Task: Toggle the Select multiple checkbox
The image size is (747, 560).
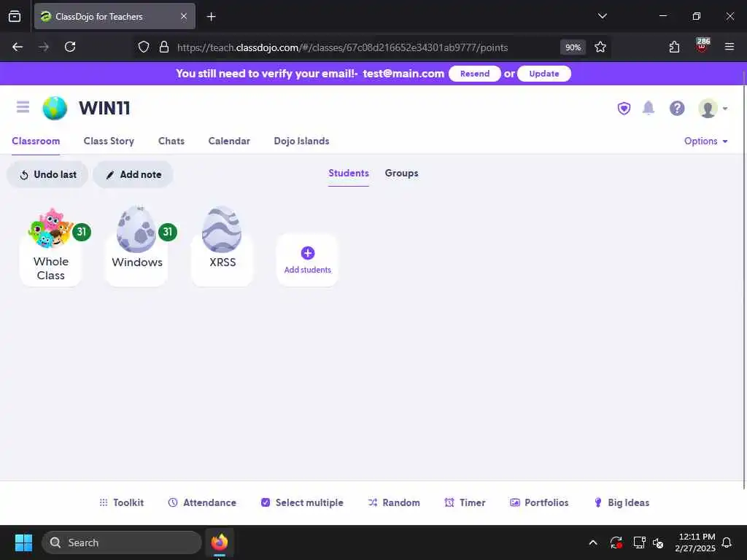Action: (266, 502)
